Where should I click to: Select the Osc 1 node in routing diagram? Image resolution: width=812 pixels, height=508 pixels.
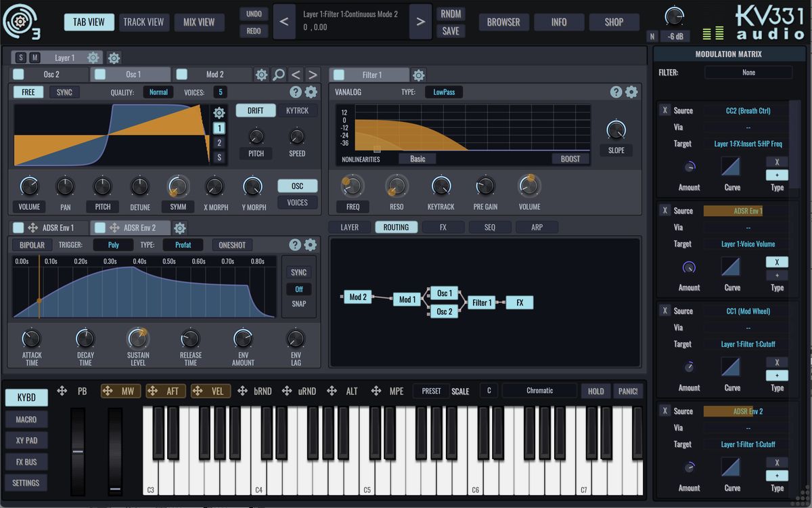(443, 293)
